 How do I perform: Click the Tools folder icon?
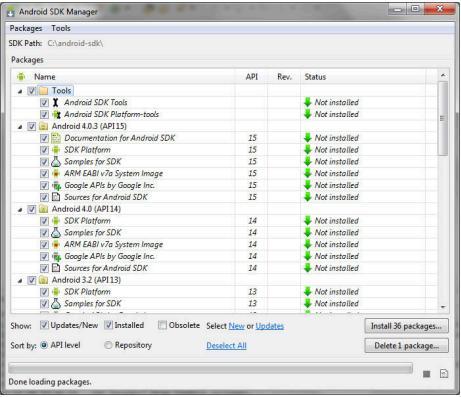coord(44,91)
